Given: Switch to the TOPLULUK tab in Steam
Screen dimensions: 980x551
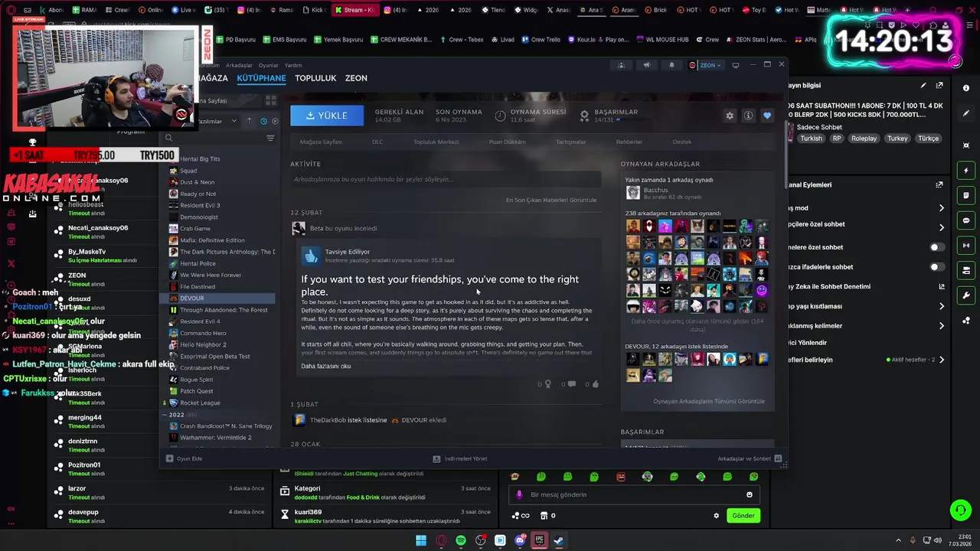Looking at the screenshot, I should 315,78.
